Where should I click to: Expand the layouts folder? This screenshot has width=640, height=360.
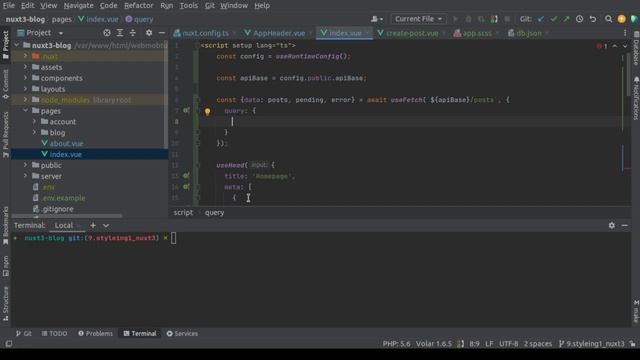point(25,89)
